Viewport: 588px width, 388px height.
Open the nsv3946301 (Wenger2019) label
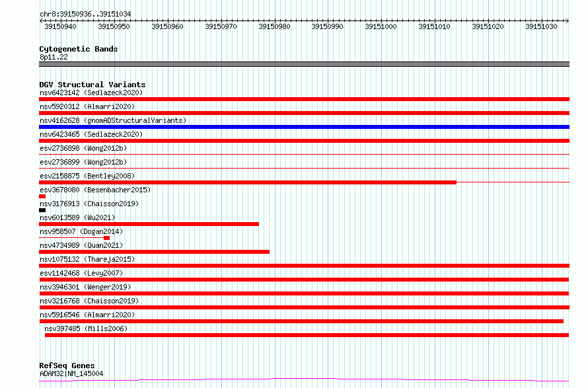tap(85, 287)
